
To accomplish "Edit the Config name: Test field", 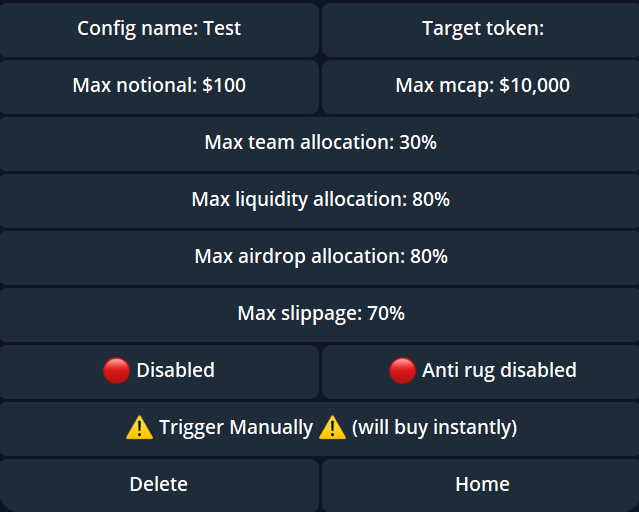I will point(159,28).
